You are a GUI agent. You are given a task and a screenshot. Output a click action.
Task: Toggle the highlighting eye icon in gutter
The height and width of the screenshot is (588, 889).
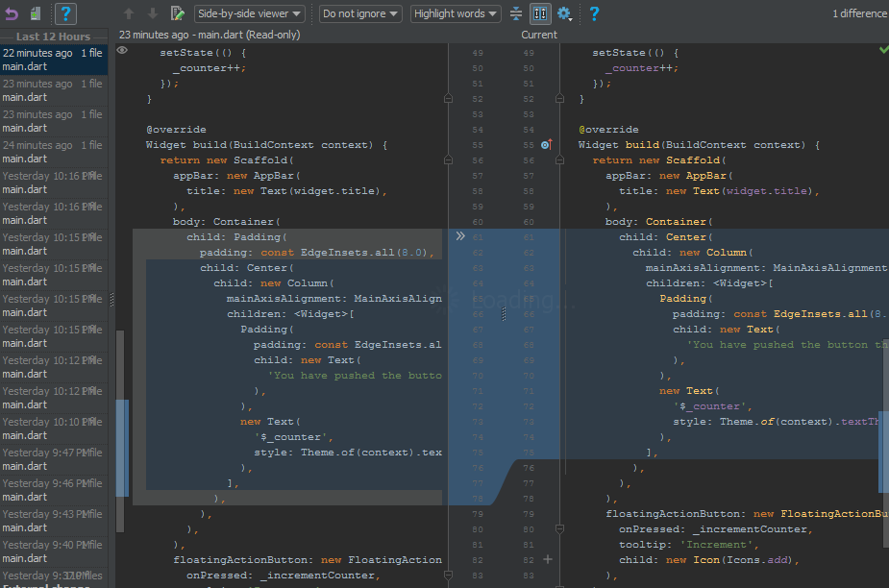[121, 48]
